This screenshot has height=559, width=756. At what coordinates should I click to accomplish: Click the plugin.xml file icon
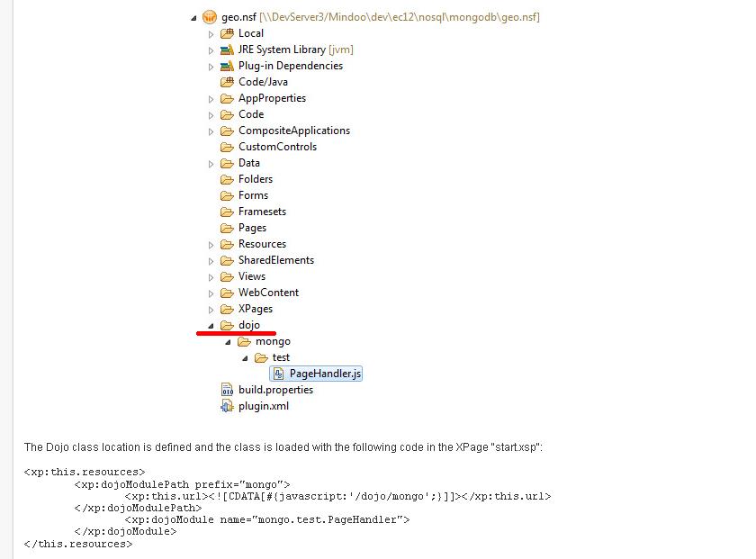tap(227, 406)
